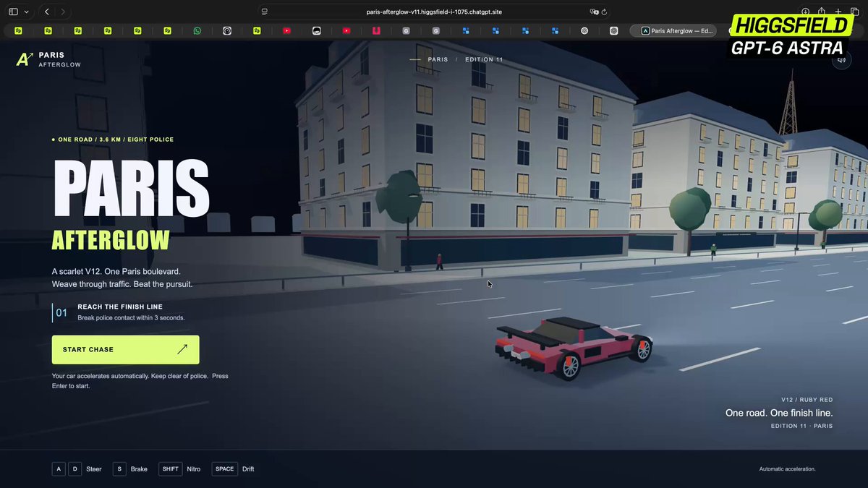
Task: Click the 'V12 / RUBY RED' label
Action: click(807, 400)
